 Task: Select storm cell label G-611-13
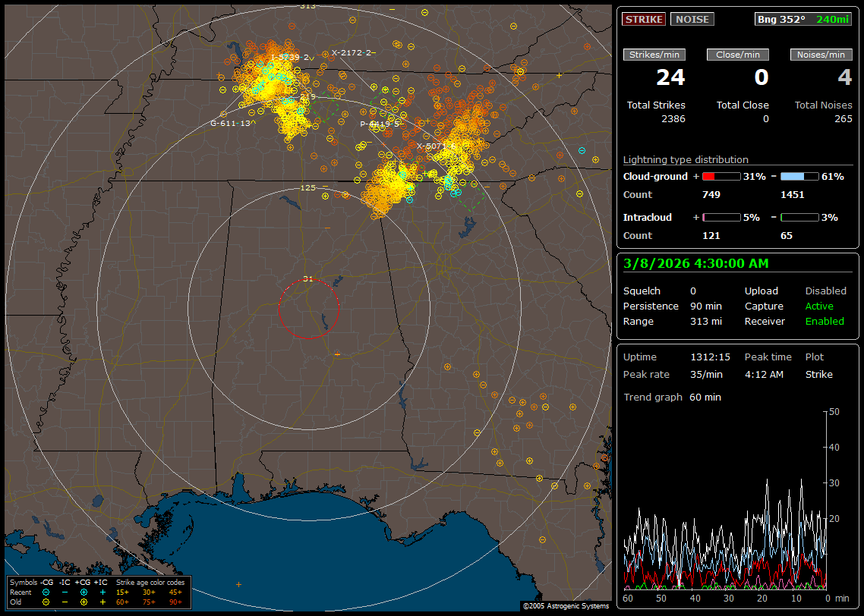(x=231, y=123)
